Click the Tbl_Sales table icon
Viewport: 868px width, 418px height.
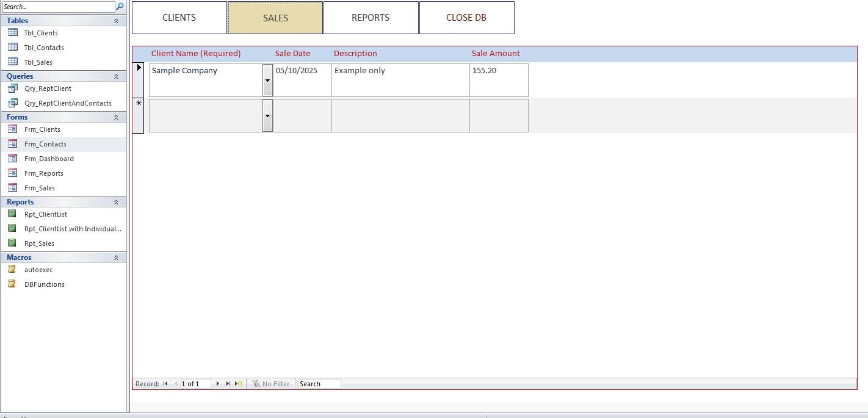tap(12, 62)
